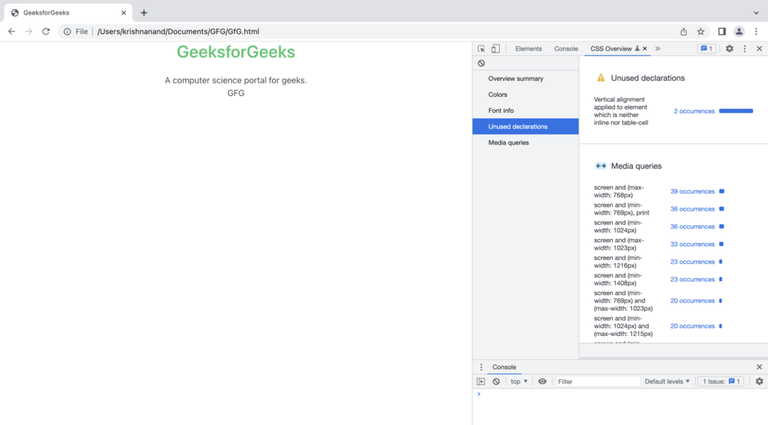Open the 1 Issue indicator
Image resolution: width=768 pixels, height=425 pixels.
tap(721, 381)
